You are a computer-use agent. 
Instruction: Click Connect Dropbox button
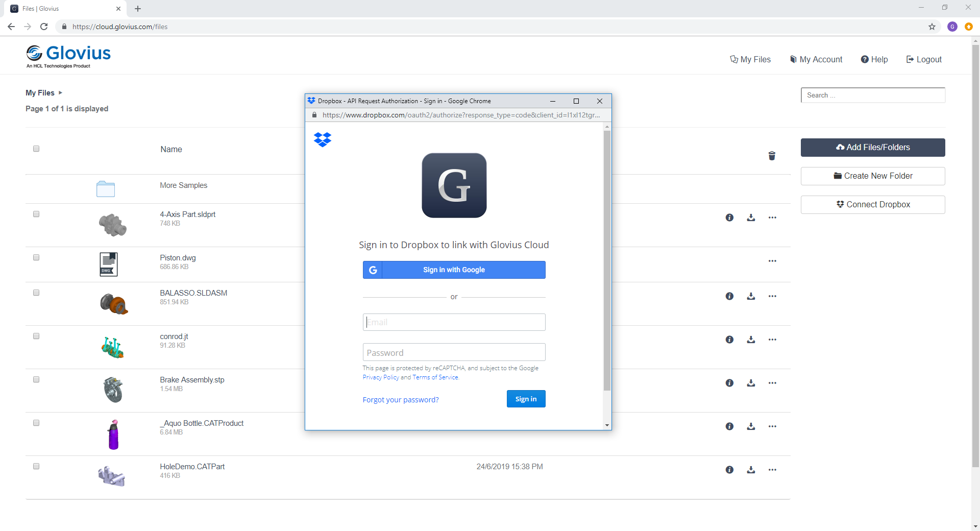pos(873,205)
